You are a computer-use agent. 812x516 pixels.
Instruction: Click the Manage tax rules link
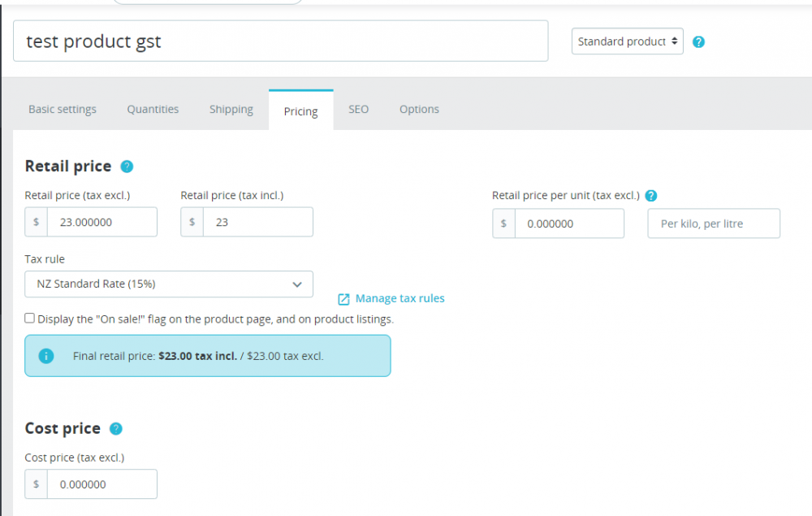click(400, 298)
